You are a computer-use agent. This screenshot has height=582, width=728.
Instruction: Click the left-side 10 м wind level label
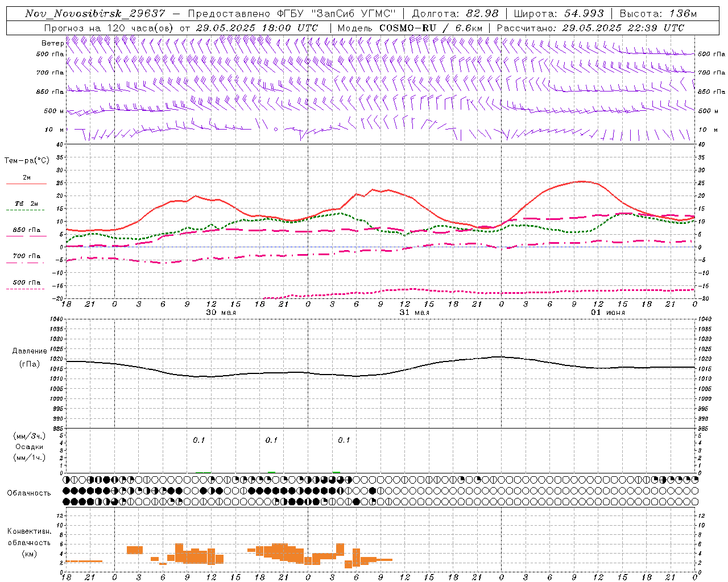pyautogui.click(x=55, y=130)
